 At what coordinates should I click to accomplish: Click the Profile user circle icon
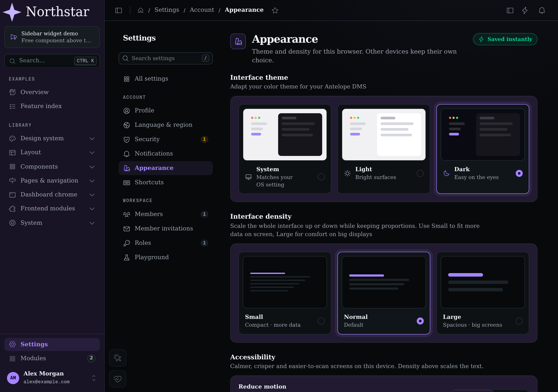coord(127,111)
